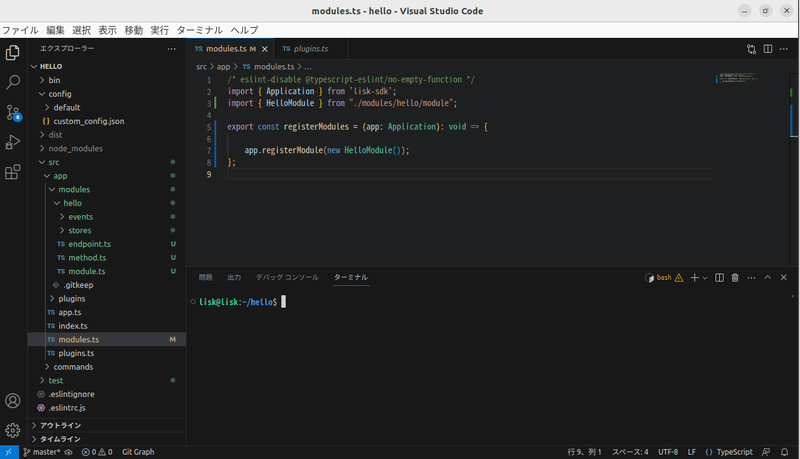Click the Explorer more actions ellipsis
This screenshot has height=459, width=800.
[171, 49]
